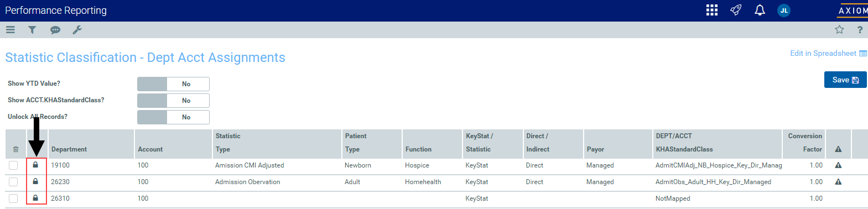
Task: Click the warning triangle on the 26230 row
Action: point(838,181)
